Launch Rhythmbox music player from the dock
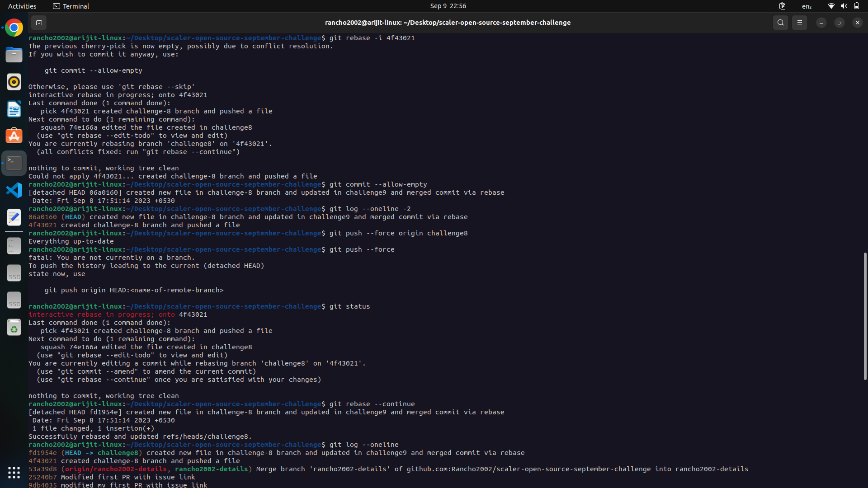 click(x=14, y=82)
